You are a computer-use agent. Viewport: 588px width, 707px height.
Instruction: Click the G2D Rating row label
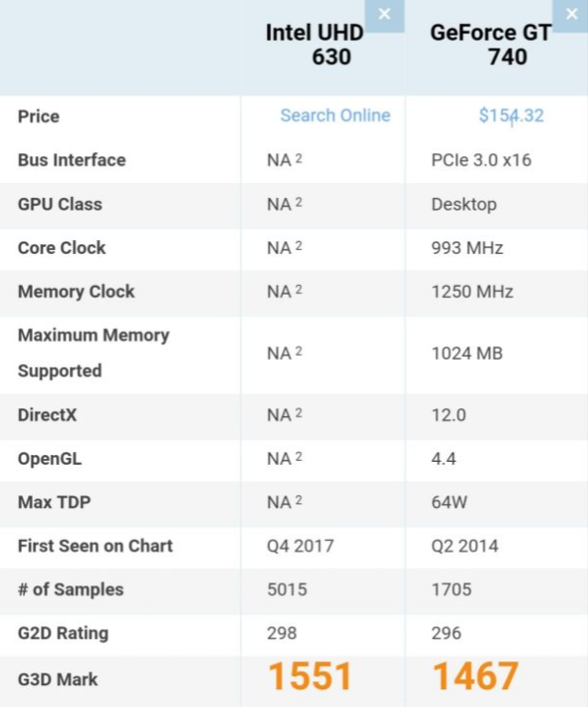pyautogui.click(x=63, y=633)
